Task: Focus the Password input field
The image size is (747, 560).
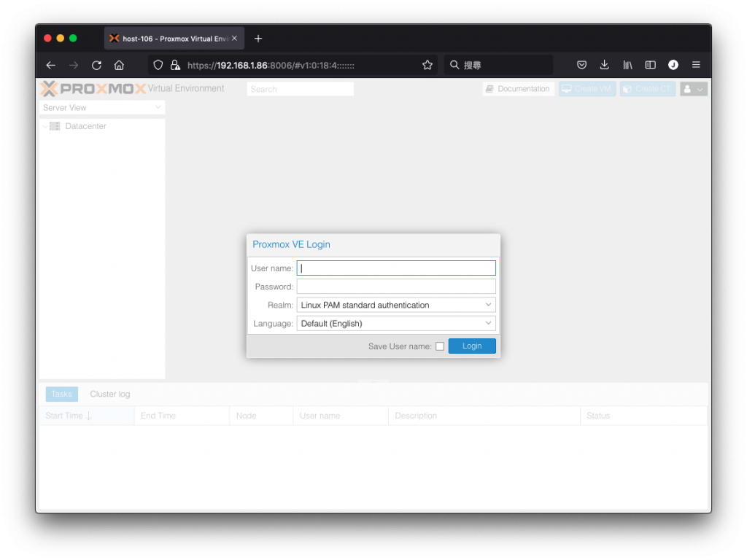Action: point(396,287)
